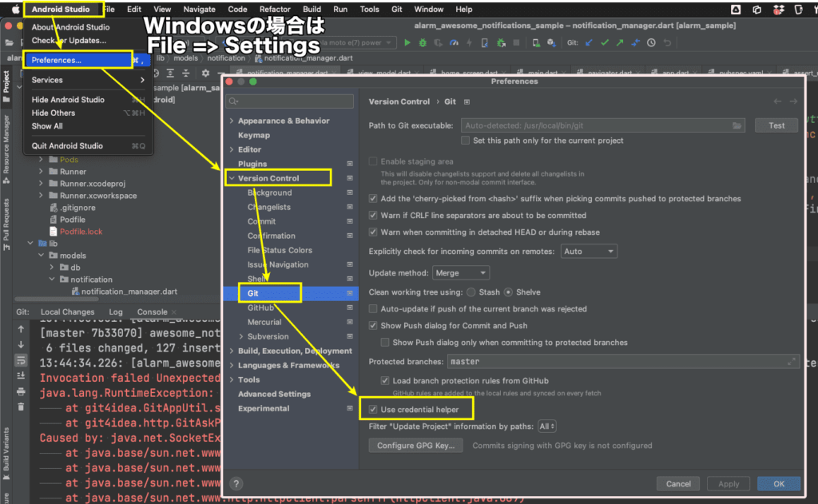818x504 pixels.
Task: Click the Cancel button
Action: (678, 484)
